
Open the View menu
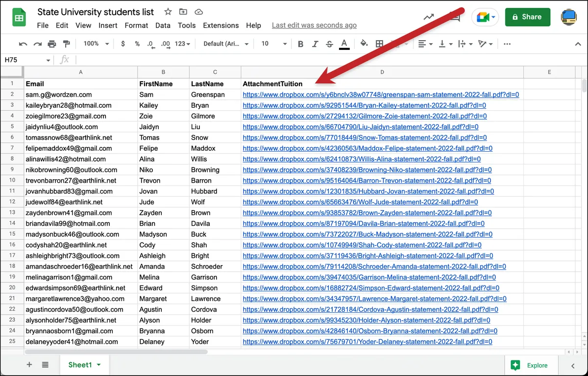pos(83,25)
